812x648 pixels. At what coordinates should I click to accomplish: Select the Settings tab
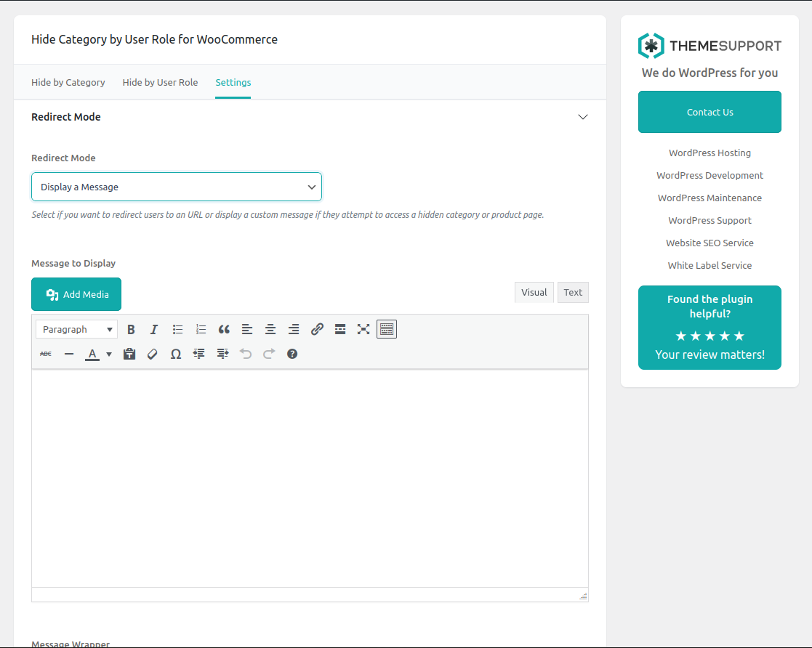tap(233, 82)
